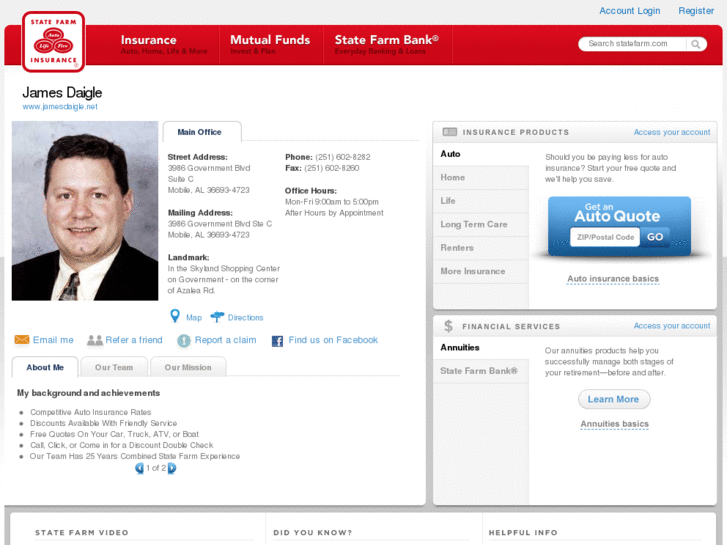Select Auto in insurance products
Viewport: 727px width, 545px height.
click(x=481, y=154)
